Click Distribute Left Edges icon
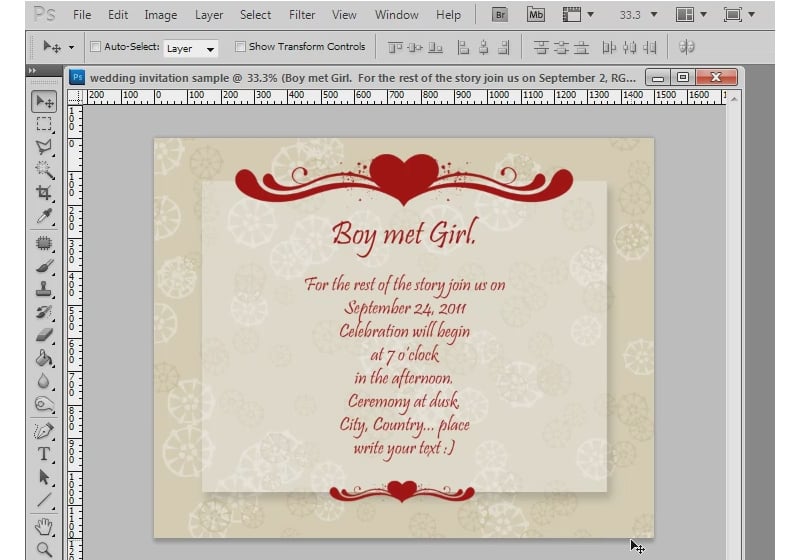This screenshot has width=800, height=560. tap(609, 47)
